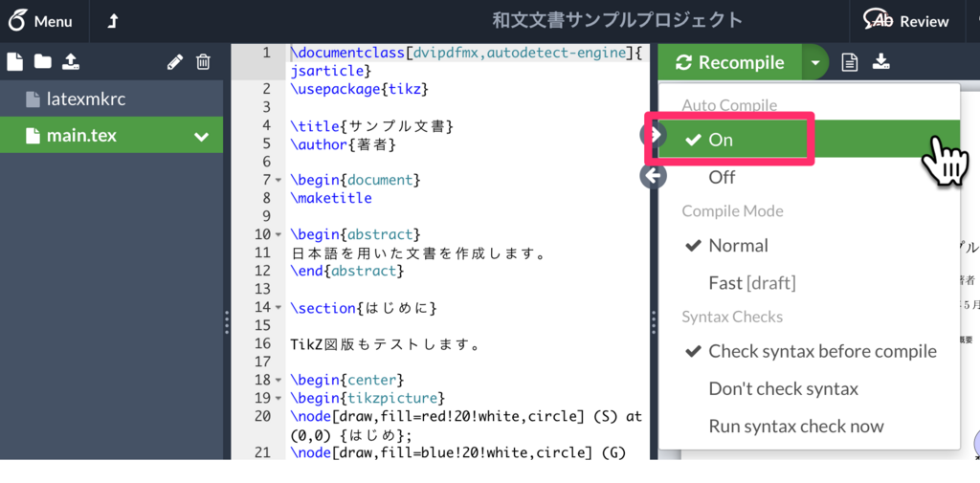980x483 pixels.
Task: Click the download PDF icon
Action: (880, 62)
